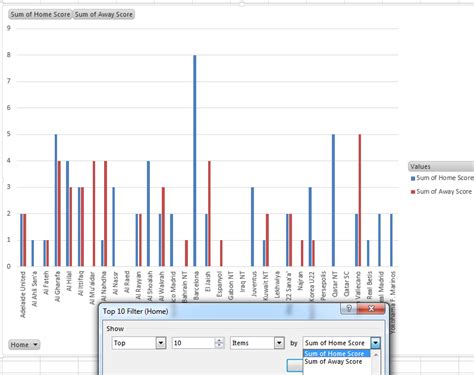Decrease the item count with spinner down arrow
The width and height of the screenshot is (474, 375).
click(219, 346)
